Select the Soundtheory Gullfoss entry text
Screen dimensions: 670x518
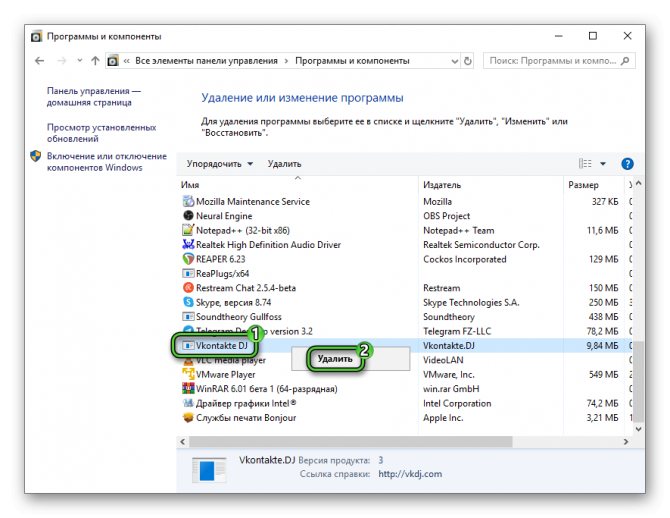(x=239, y=317)
